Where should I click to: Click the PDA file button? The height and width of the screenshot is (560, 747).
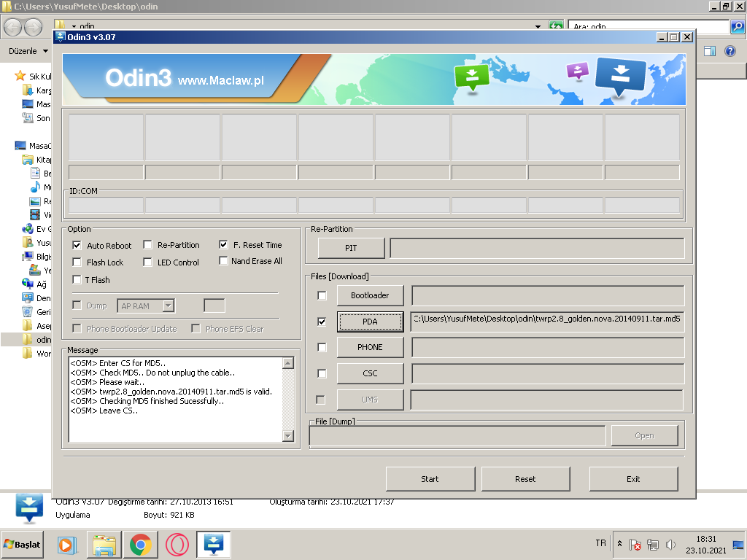click(370, 322)
